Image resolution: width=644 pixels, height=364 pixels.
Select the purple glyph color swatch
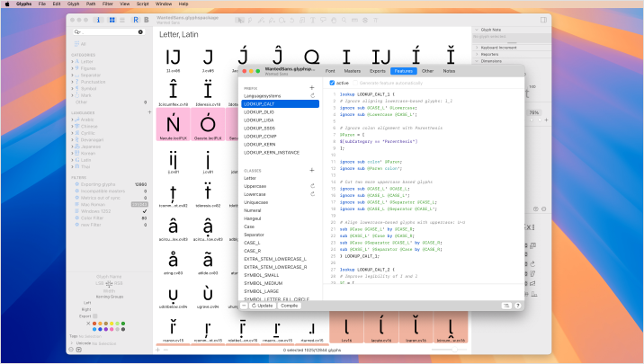pos(106,329)
